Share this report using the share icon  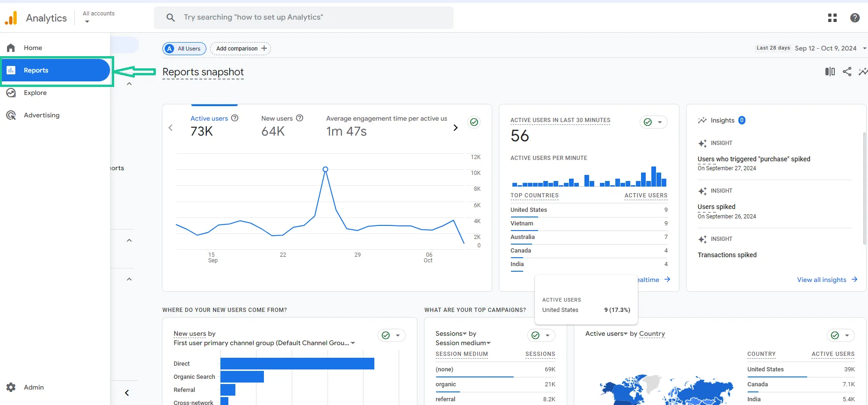pos(847,72)
